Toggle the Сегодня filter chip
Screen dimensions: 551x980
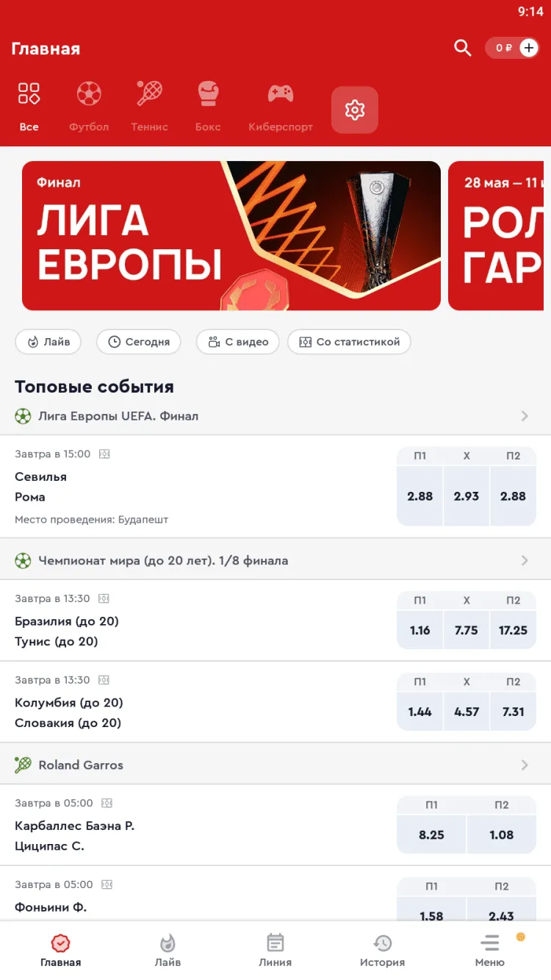coord(138,342)
